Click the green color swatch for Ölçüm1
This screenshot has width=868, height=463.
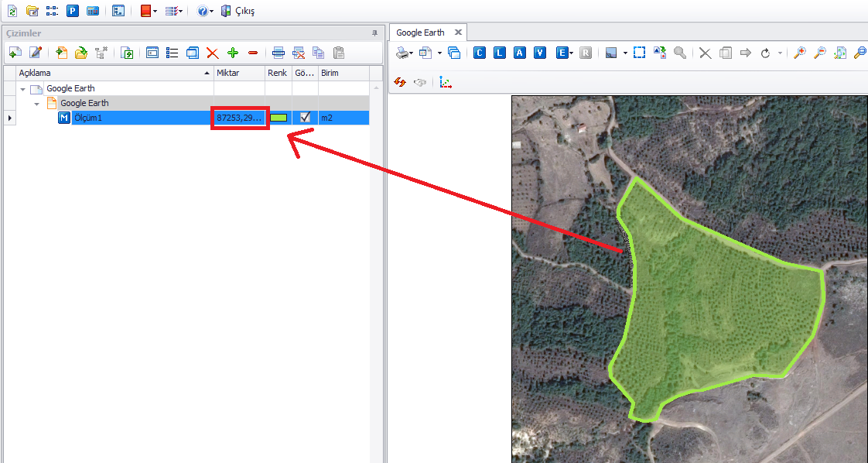pos(279,118)
